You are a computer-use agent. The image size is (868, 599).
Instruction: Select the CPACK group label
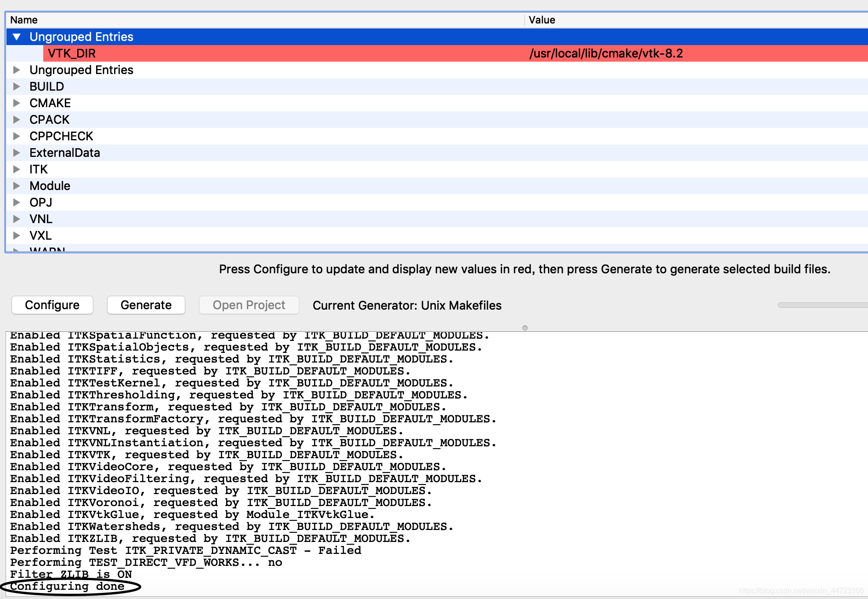50,120
